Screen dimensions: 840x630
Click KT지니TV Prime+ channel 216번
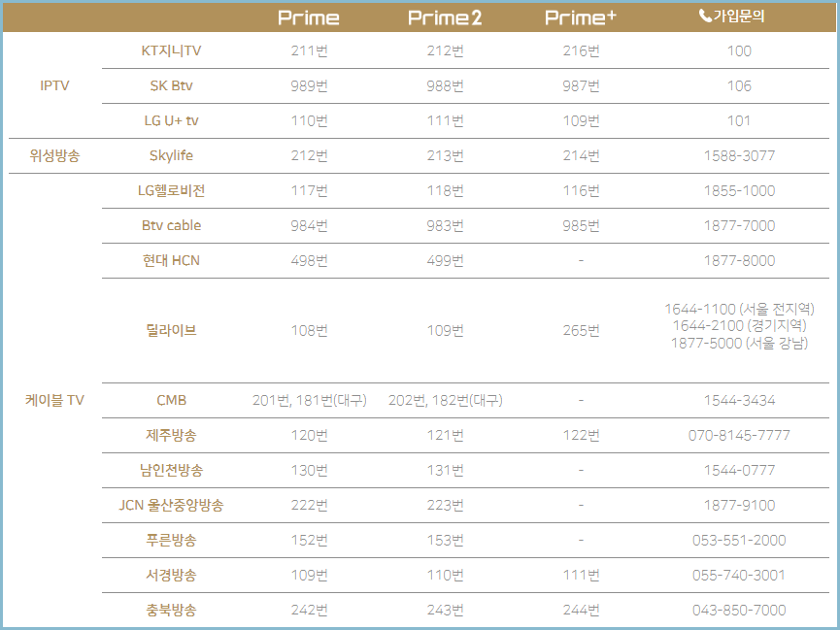point(582,50)
